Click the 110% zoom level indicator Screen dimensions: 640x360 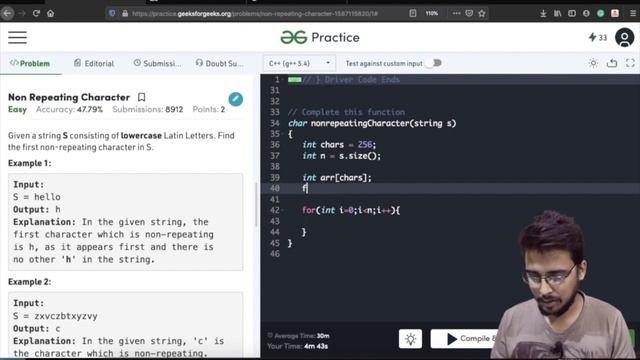tap(432, 13)
